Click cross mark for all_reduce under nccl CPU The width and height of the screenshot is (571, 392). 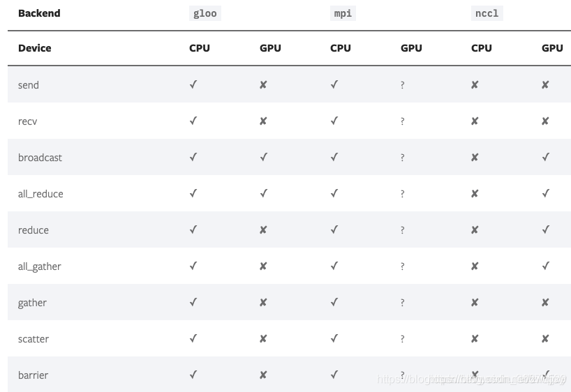click(475, 194)
